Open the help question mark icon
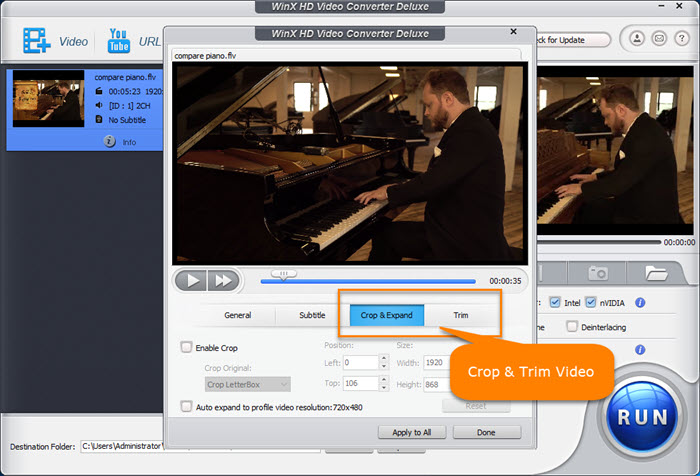 pos(682,38)
